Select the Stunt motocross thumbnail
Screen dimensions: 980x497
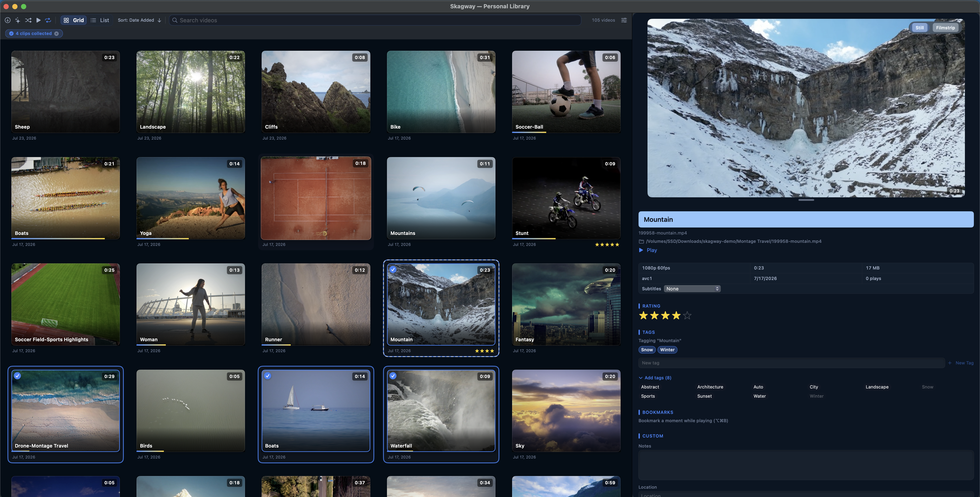pos(566,198)
